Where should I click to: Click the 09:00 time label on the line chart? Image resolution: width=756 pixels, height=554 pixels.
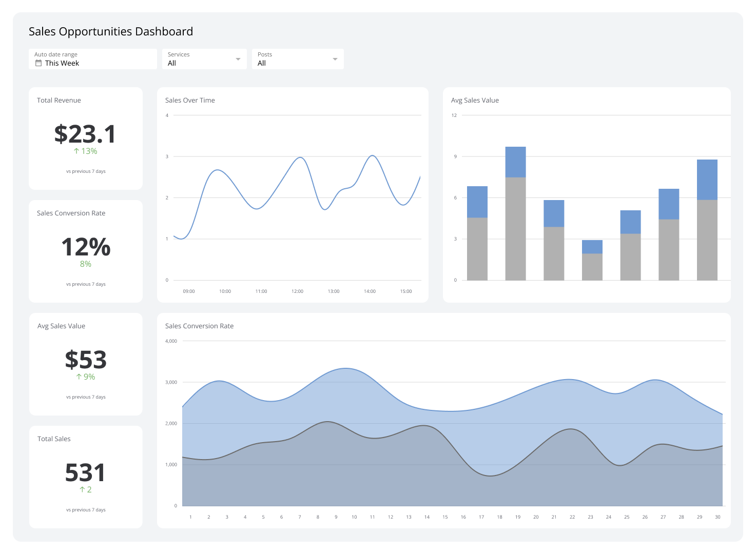pyautogui.click(x=188, y=291)
